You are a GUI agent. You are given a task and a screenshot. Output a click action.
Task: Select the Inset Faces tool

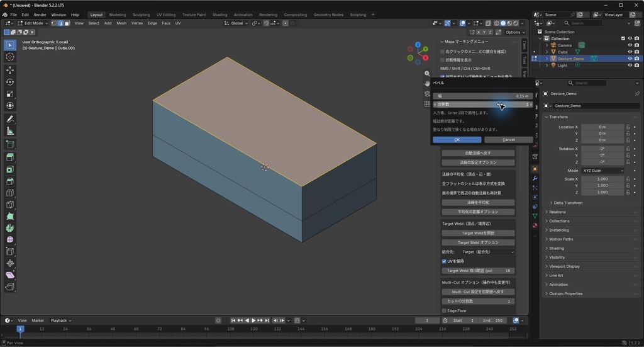tap(10, 169)
